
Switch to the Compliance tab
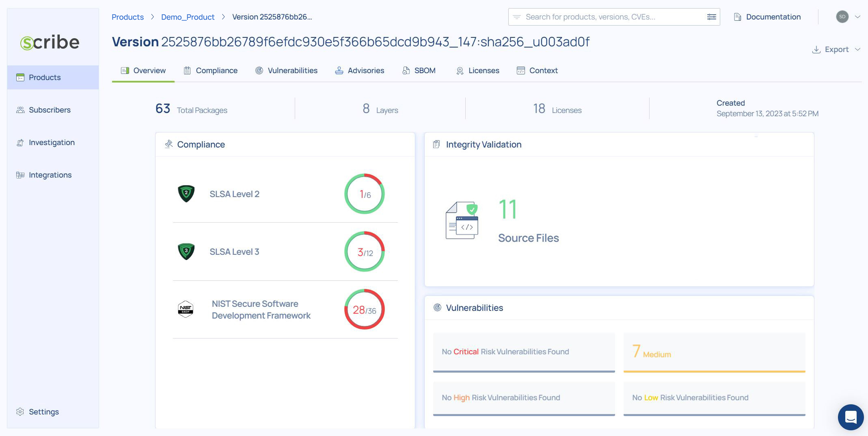click(x=210, y=70)
